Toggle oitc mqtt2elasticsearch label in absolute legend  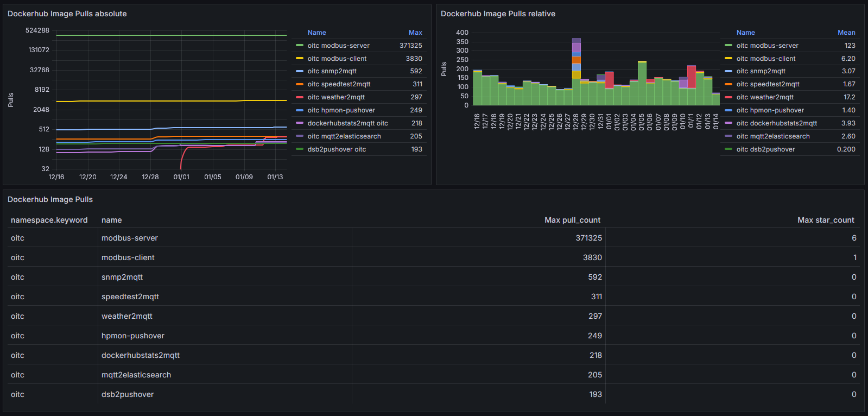[x=344, y=136]
